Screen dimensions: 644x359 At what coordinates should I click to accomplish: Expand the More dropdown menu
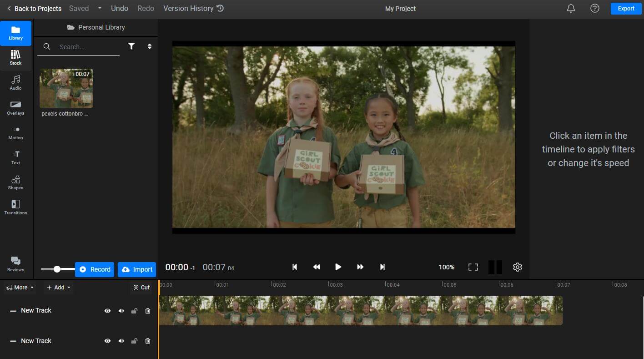click(x=20, y=288)
